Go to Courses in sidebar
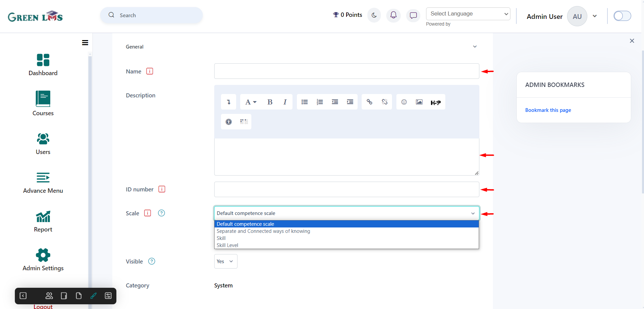Image resolution: width=644 pixels, height=309 pixels. 43,103
